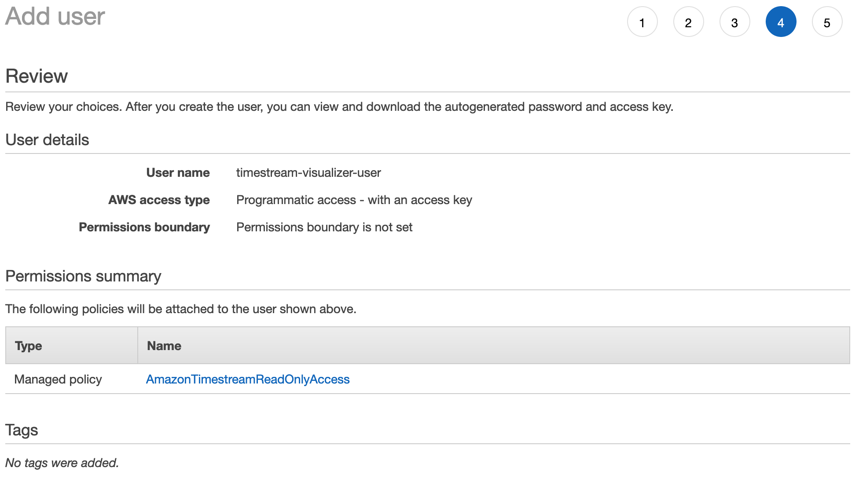The width and height of the screenshot is (859, 504).
Task: Go to wizard step 1 circle
Action: [642, 22]
